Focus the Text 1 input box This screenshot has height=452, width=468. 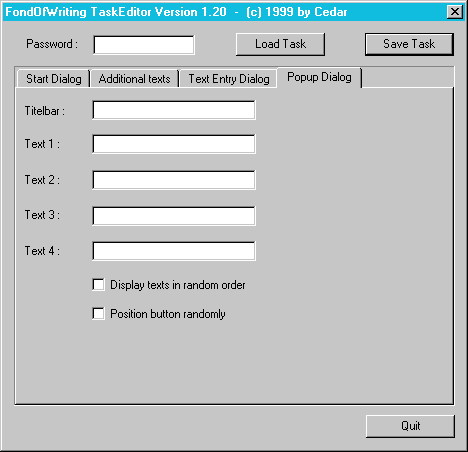174,144
